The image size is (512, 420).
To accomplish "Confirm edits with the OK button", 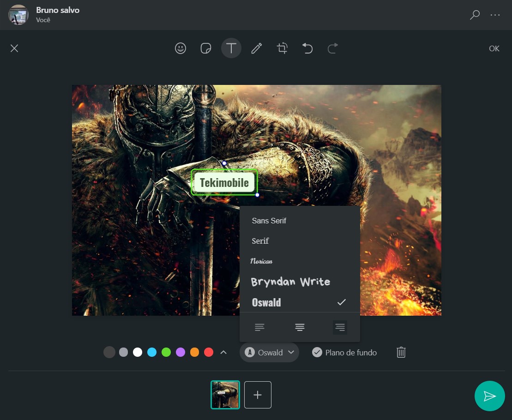I will (x=494, y=48).
